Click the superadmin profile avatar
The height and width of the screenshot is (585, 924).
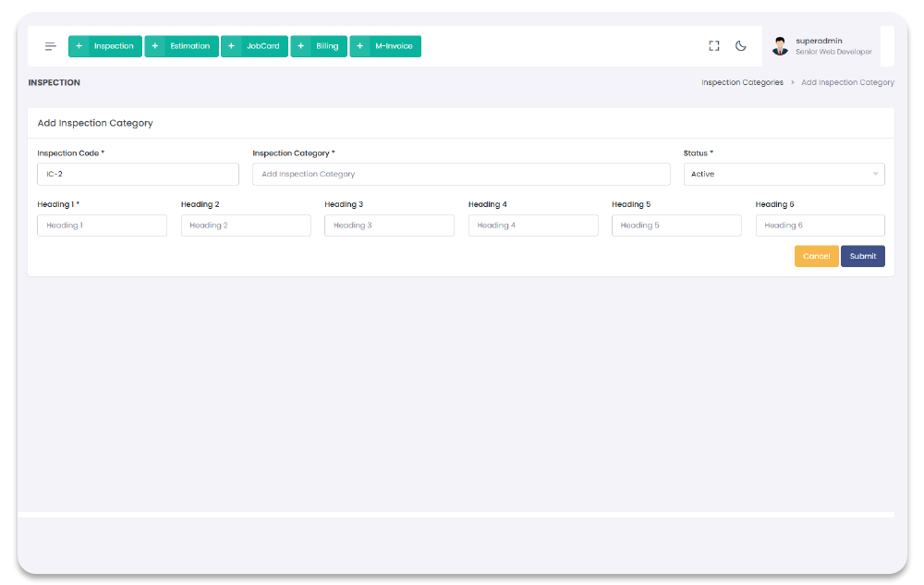coord(781,46)
